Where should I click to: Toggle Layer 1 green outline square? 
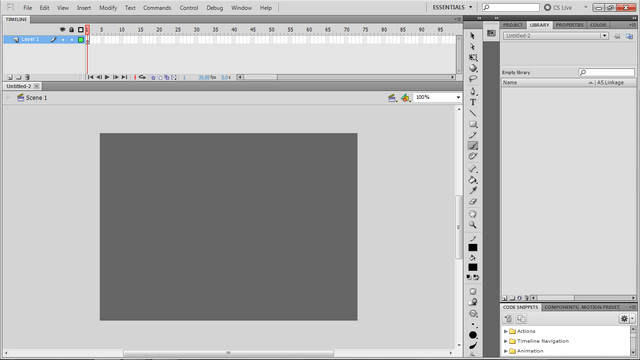pyautogui.click(x=81, y=40)
